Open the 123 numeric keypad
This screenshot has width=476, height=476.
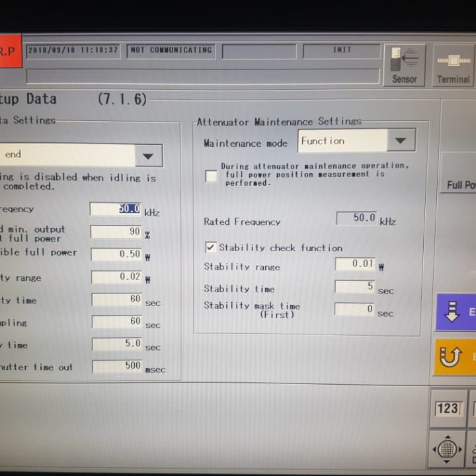(448, 408)
